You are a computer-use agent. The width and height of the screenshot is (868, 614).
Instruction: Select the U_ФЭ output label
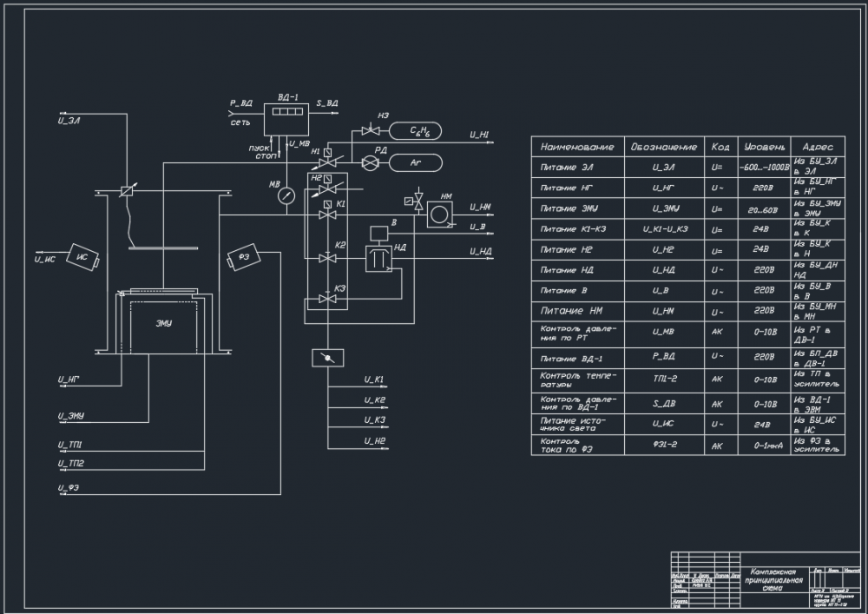pos(69,488)
